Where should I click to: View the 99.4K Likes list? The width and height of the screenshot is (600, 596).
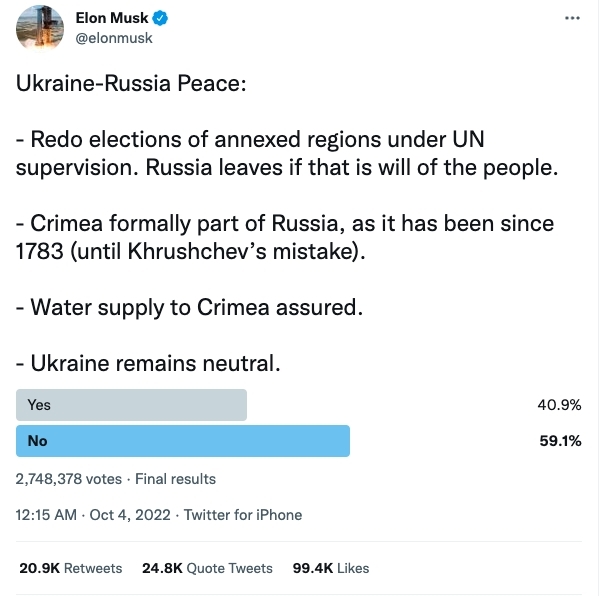coord(331,568)
